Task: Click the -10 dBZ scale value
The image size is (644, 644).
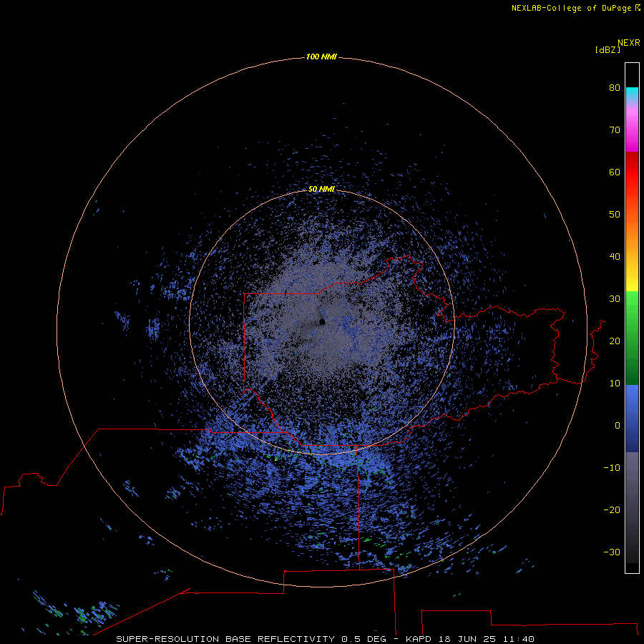Action: click(612, 468)
